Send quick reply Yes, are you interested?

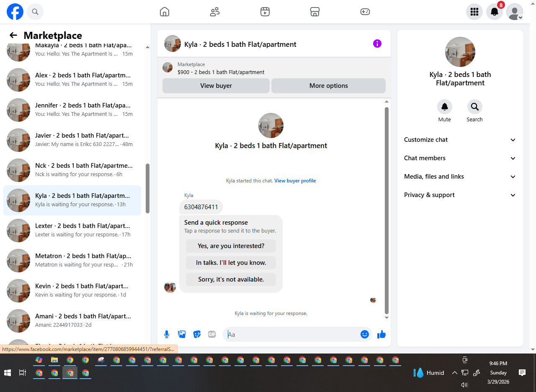231,246
